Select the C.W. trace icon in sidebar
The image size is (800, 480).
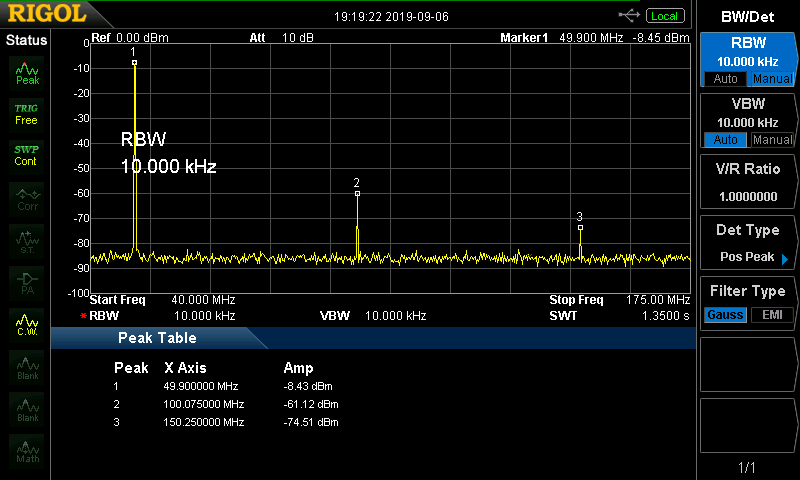pos(27,325)
